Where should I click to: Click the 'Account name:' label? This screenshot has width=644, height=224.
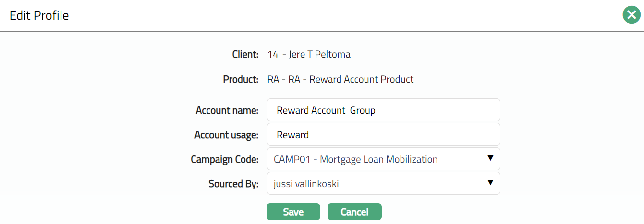click(x=227, y=110)
